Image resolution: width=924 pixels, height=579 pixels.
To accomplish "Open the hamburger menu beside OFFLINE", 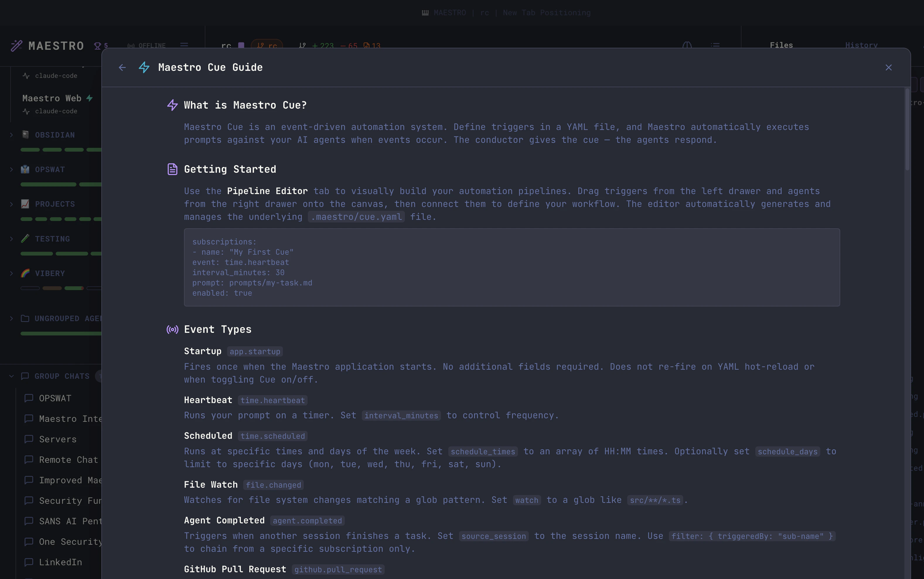I will (184, 45).
